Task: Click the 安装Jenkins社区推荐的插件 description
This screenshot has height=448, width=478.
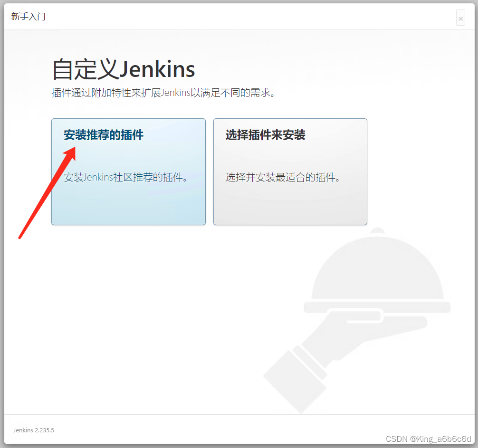Action: 125,177
